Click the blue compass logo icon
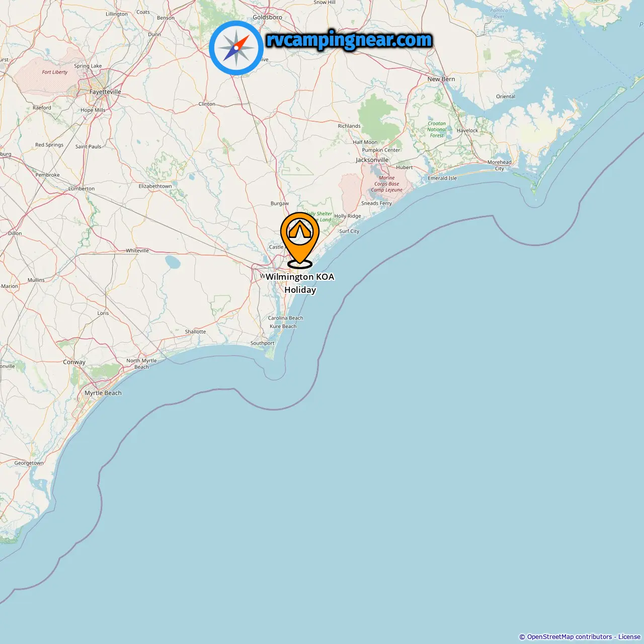Screen dimensions: 644x644 point(236,48)
